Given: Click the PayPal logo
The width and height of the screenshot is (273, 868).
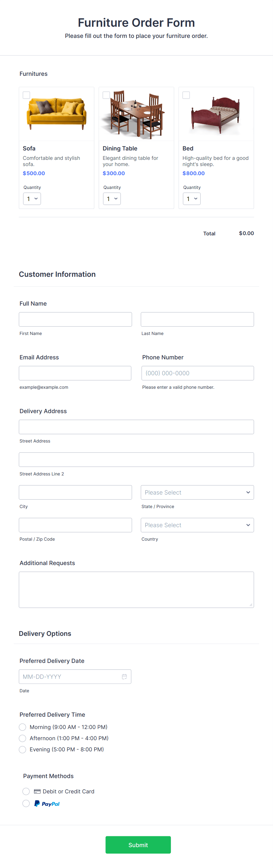Looking at the screenshot, I should click(47, 804).
